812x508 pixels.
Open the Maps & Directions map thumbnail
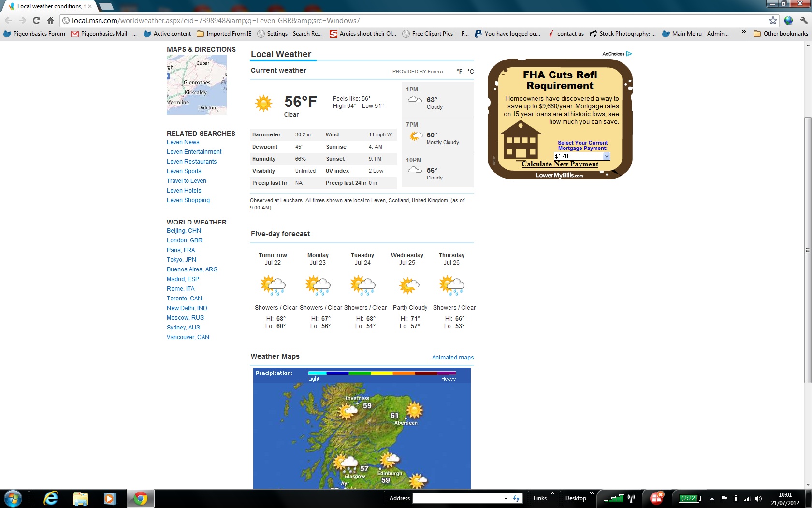click(197, 85)
